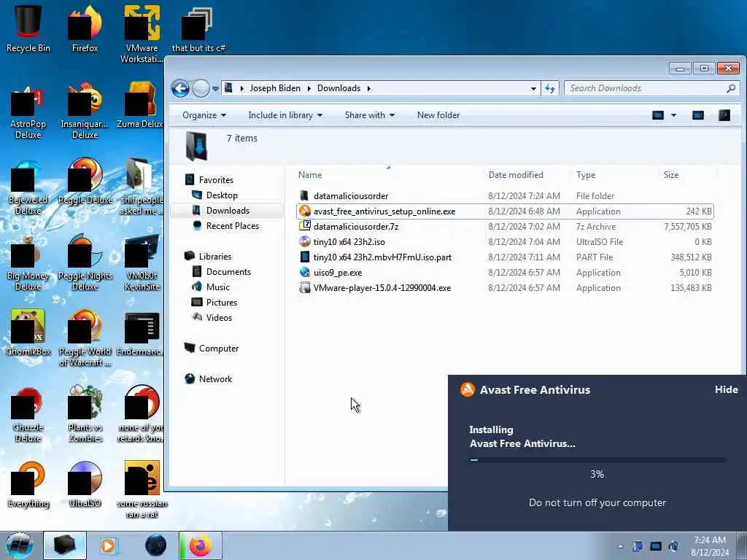This screenshot has width=747, height=560.
Task: Change view with the view icon
Action: tap(658, 115)
